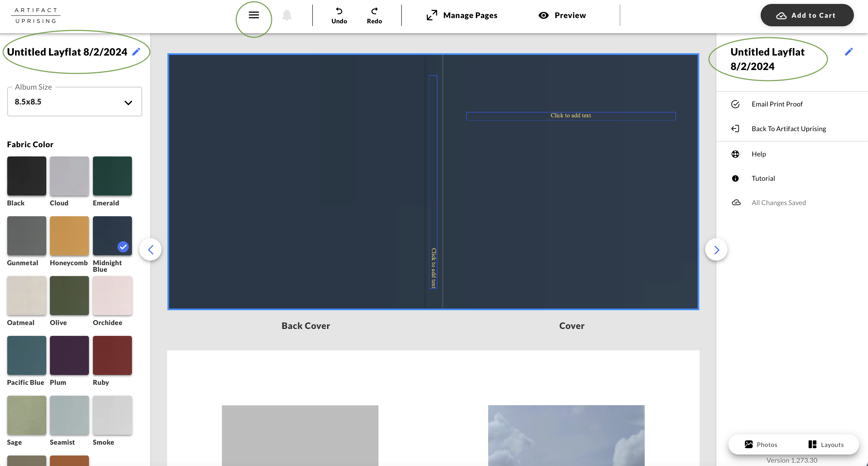Pick Seamist fabric swatch
The width and height of the screenshot is (868, 466).
[69, 415]
